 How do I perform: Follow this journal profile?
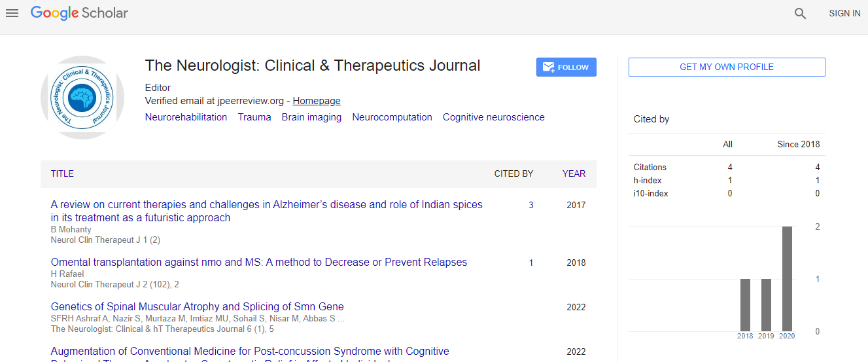(566, 67)
